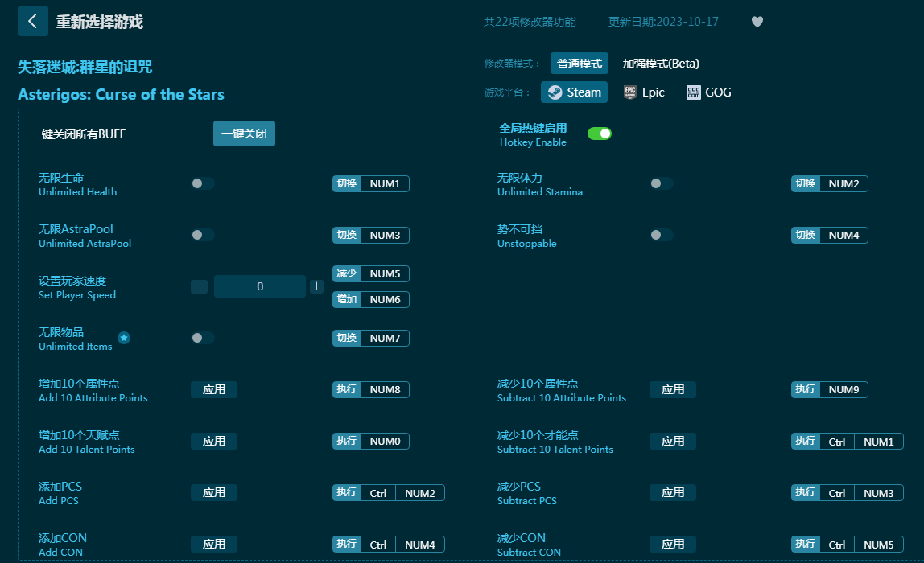Click the NUM9 hotkey for Subtract Attribute Points

830,390
